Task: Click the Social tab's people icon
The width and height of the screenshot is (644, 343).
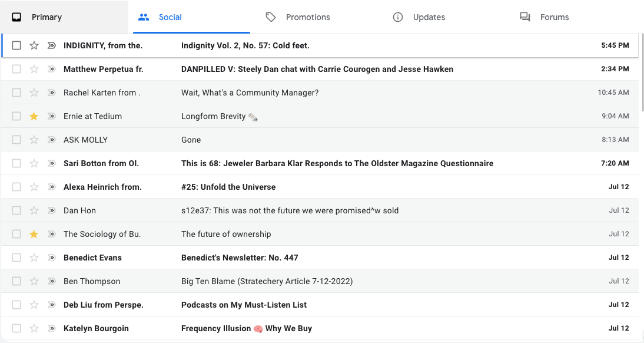Action: tap(143, 17)
